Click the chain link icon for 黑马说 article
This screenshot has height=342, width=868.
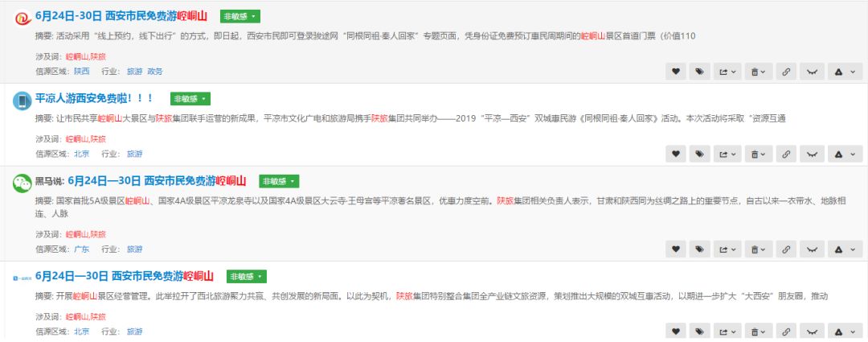click(786, 249)
